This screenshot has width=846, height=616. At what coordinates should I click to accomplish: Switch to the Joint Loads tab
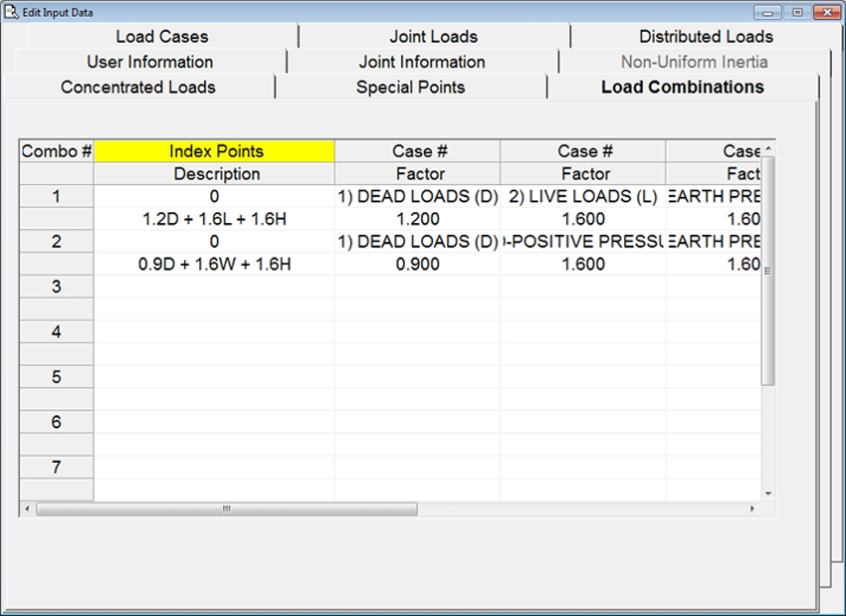coord(433,37)
